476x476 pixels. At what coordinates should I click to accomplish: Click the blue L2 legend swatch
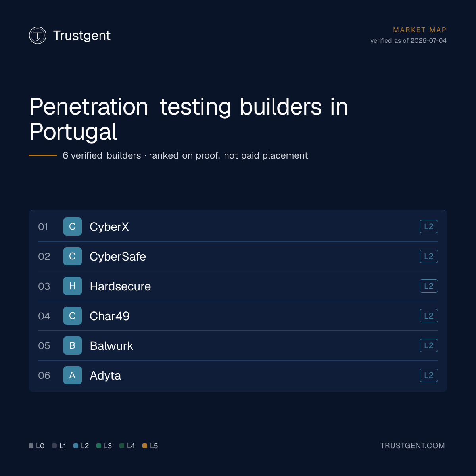tap(76, 446)
